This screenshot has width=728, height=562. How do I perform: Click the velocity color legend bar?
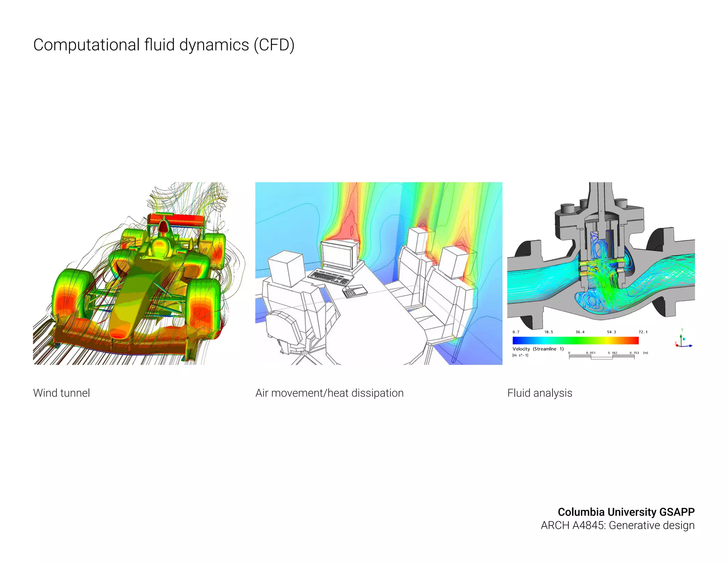click(x=575, y=340)
